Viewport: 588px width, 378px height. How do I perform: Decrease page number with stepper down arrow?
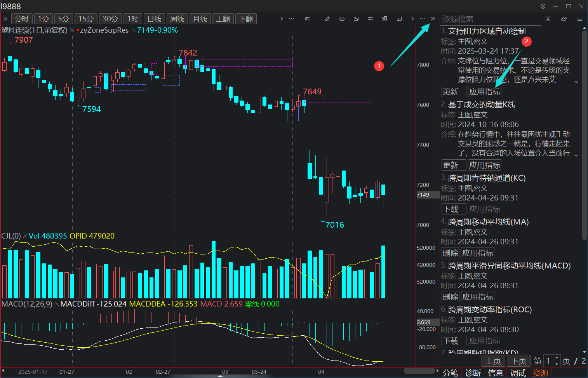click(x=557, y=364)
